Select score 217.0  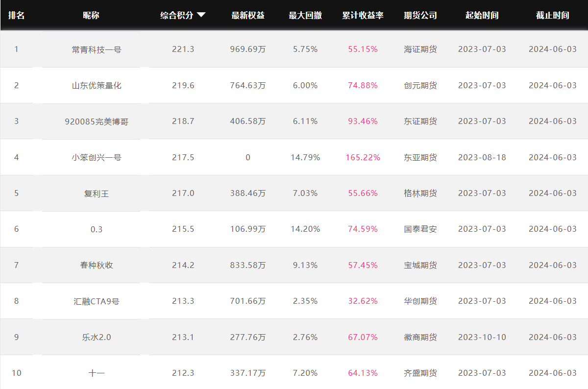[183, 193]
